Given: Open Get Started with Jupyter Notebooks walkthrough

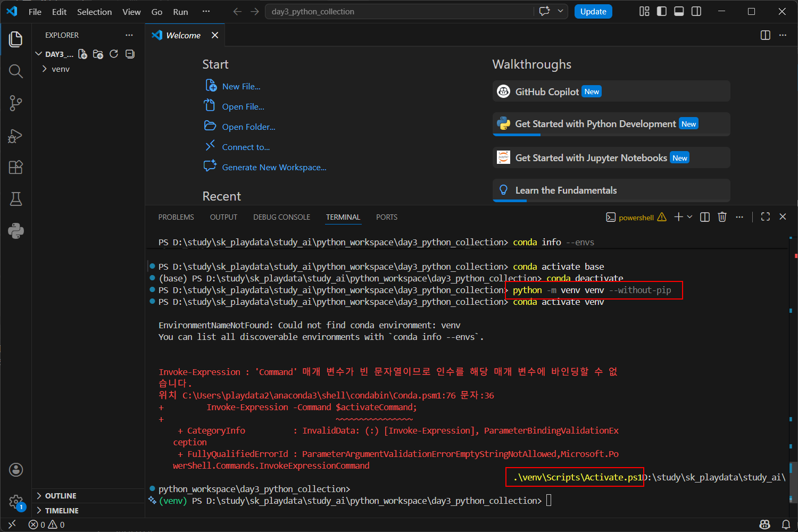Looking at the screenshot, I should click(x=611, y=158).
